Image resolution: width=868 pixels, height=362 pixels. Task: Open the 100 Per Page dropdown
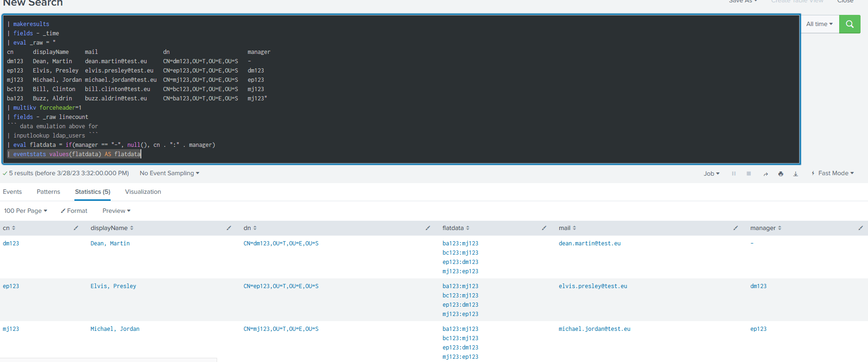tap(26, 211)
